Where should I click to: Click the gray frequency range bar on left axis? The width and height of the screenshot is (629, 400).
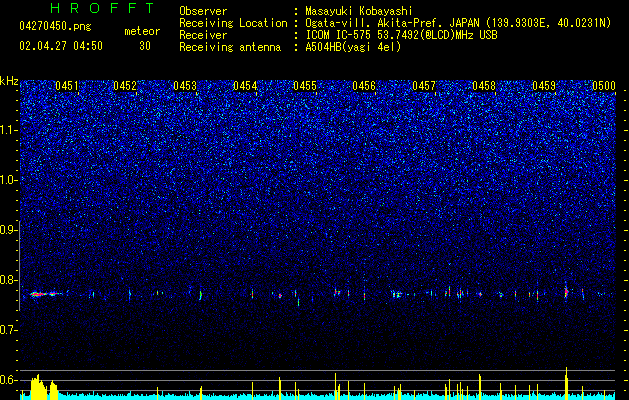[x=20, y=266]
